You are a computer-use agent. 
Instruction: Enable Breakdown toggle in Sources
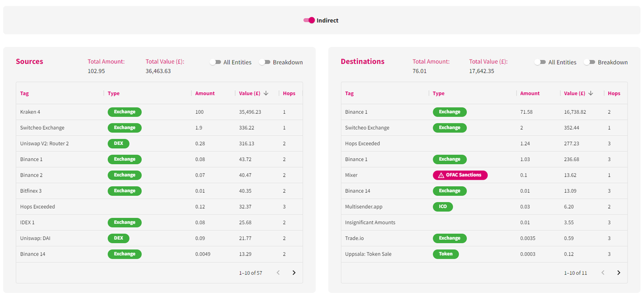(x=265, y=62)
